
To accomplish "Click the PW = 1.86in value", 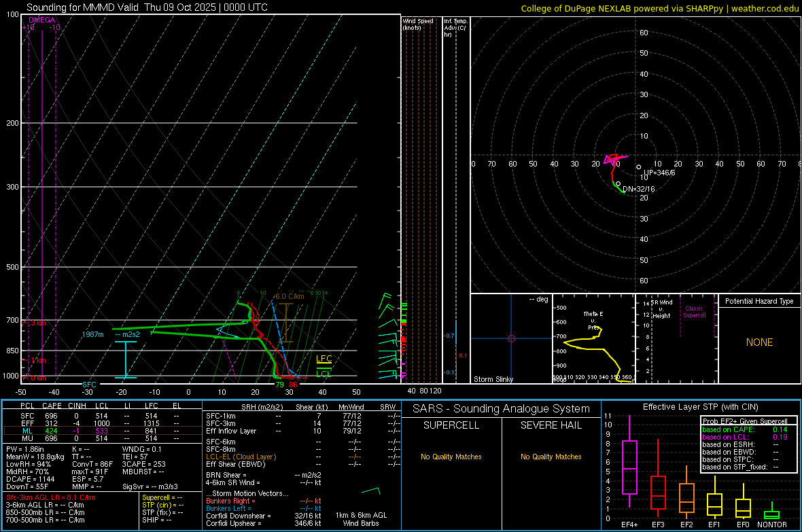I will [x=25, y=449].
